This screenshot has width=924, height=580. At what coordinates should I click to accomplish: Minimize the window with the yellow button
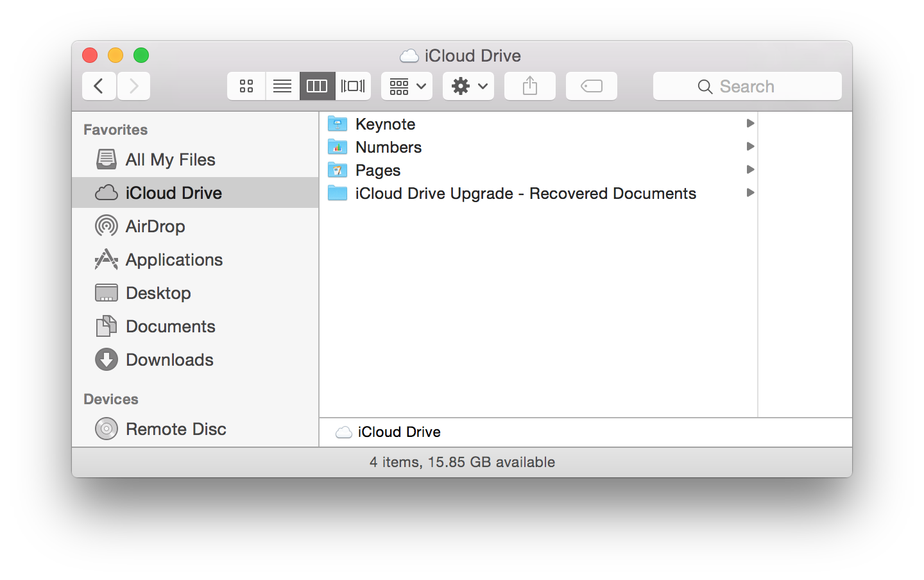(x=116, y=55)
